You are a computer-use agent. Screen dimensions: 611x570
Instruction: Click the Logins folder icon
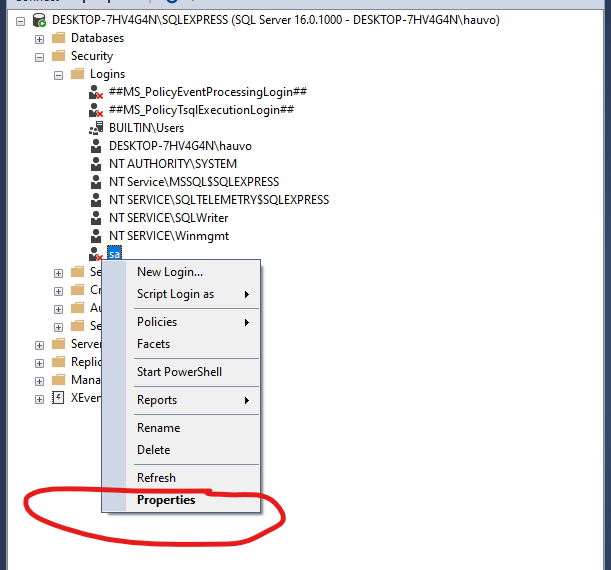tap(77, 74)
